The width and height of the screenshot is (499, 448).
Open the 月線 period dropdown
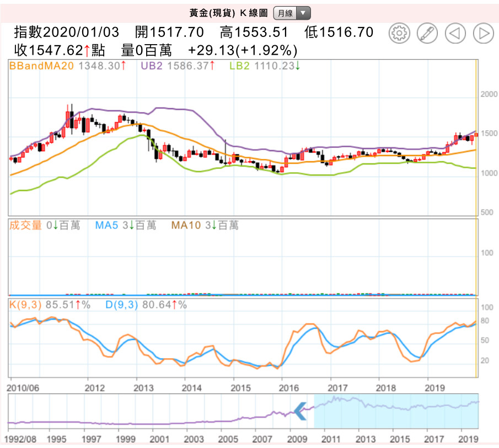[x=292, y=13]
